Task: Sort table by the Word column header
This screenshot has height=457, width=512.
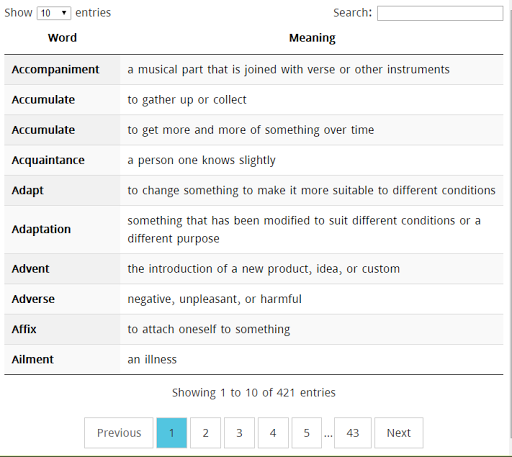Action: click(62, 38)
